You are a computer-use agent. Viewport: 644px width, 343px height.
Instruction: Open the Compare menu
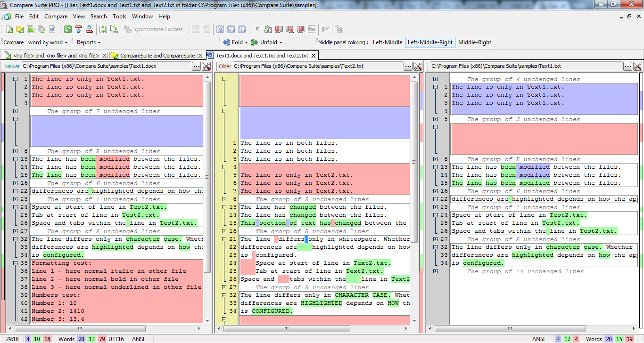[x=56, y=16]
